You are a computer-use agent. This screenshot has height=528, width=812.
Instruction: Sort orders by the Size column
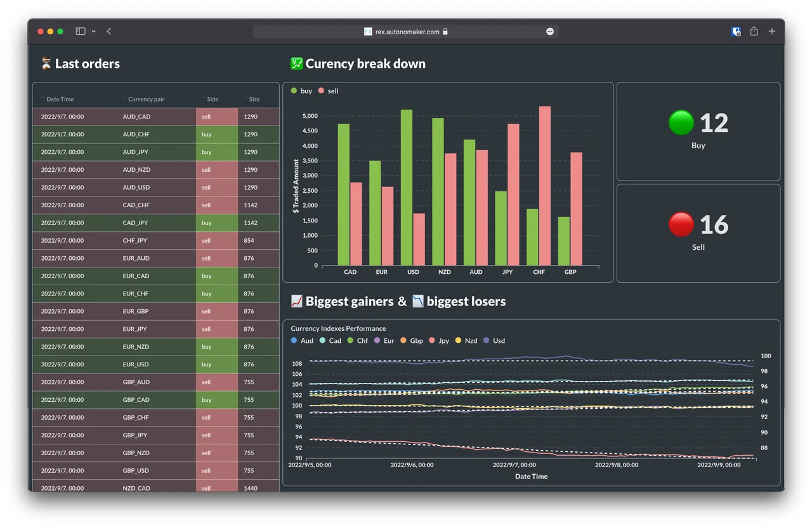pos(254,99)
